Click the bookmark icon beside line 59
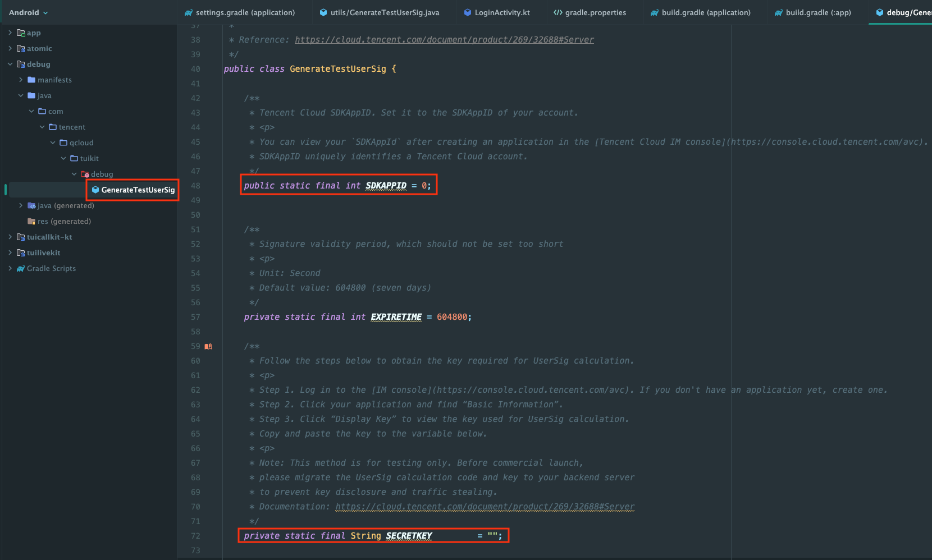This screenshot has height=560, width=932. click(x=208, y=346)
